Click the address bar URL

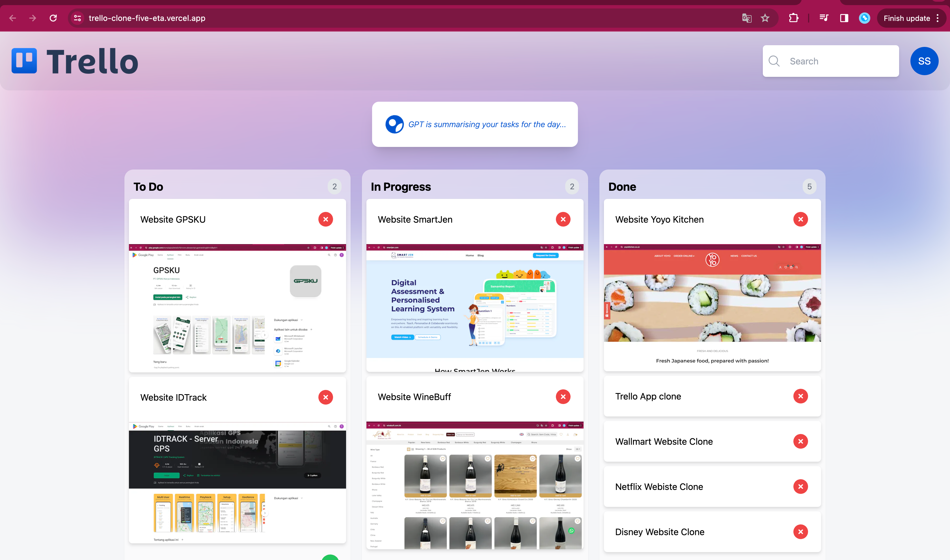147,18
